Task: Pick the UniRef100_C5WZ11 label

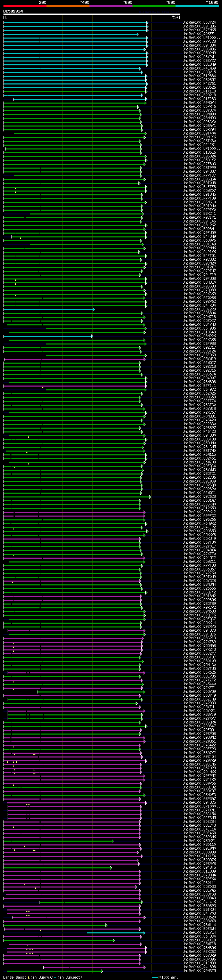Action: point(199,562)
